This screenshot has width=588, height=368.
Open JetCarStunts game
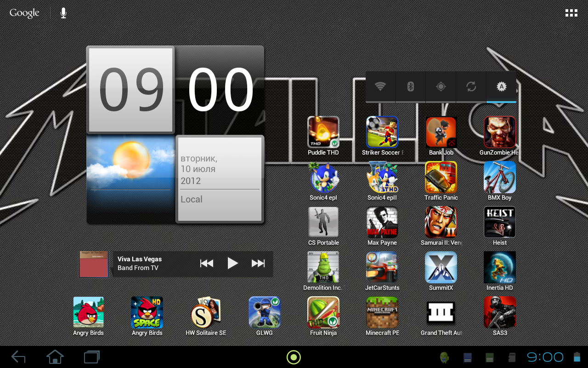[x=382, y=267]
